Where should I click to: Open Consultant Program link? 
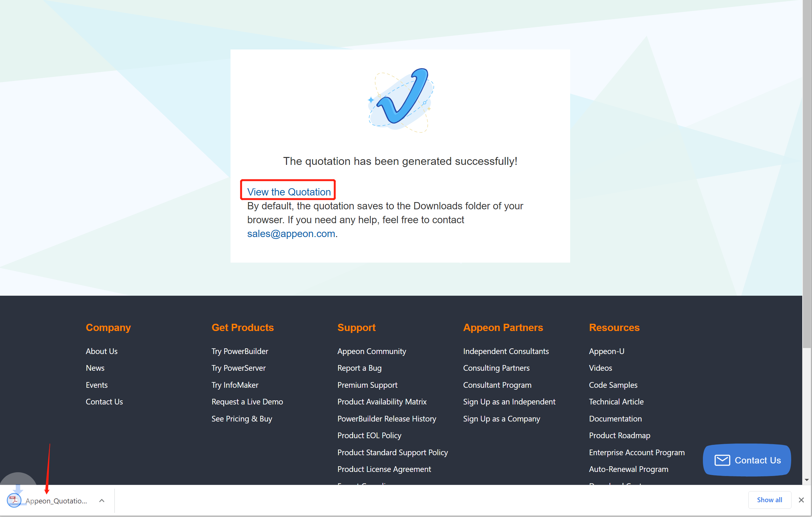coord(497,385)
